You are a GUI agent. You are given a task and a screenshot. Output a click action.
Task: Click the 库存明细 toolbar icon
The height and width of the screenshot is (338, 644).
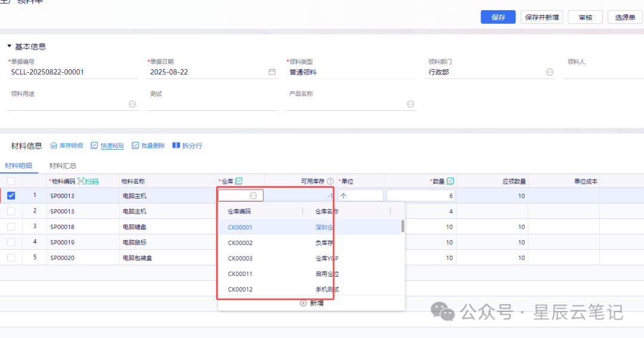point(54,145)
